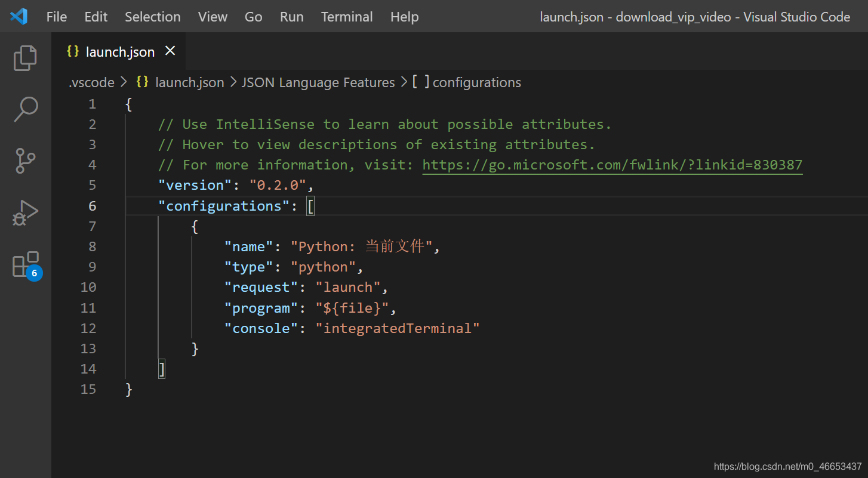This screenshot has height=478, width=868.
Task: Open the Explorer sidebar icon
Action: (x=25, y=57)
